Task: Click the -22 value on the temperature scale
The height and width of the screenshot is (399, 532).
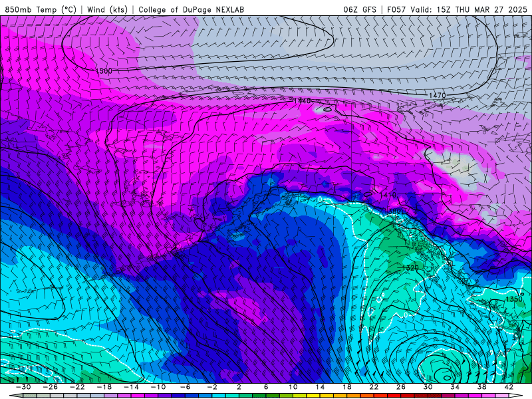Action: pyautogui.click(x=77, y=387)
